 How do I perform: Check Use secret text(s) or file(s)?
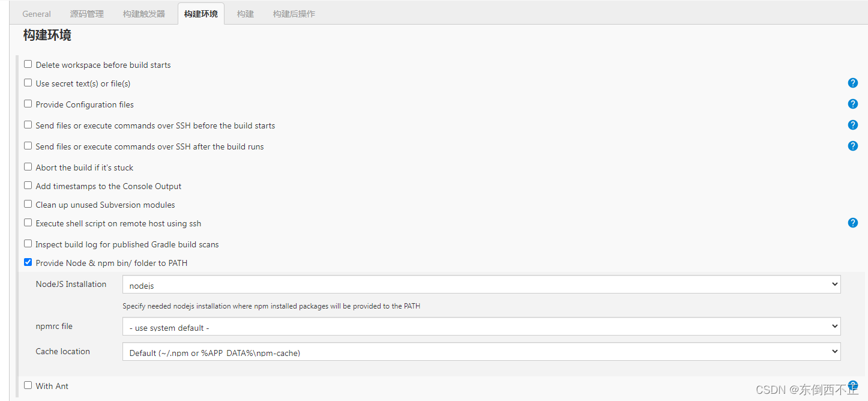click(28, 82)
